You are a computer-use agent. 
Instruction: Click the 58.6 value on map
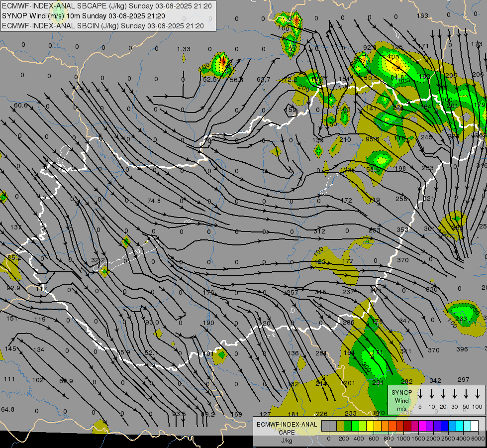coord(373,169)
